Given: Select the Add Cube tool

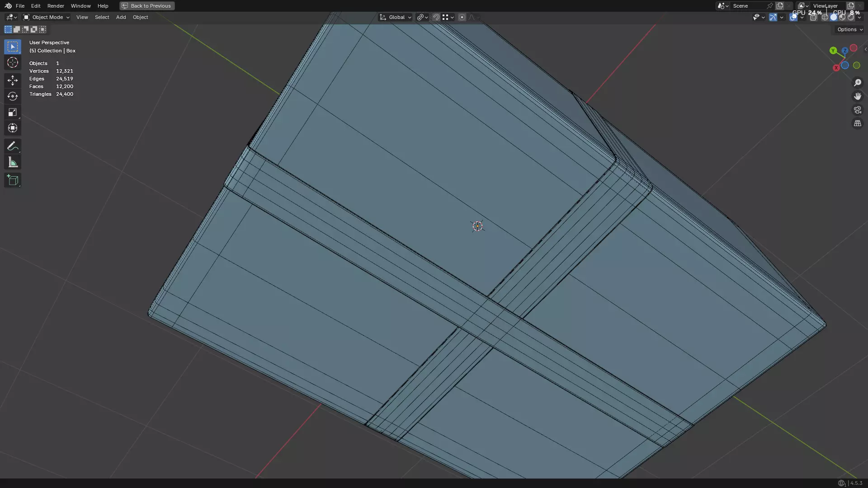Looking at the screenshot, I should 13,180.
